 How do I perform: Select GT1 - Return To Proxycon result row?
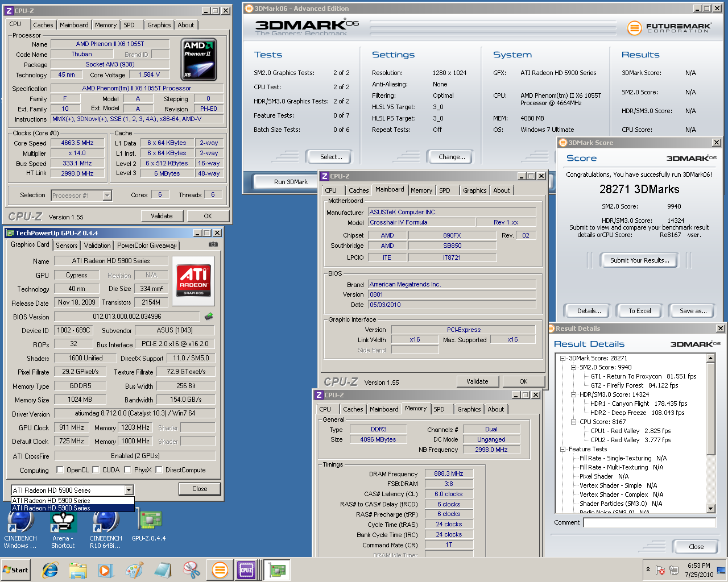643,376
